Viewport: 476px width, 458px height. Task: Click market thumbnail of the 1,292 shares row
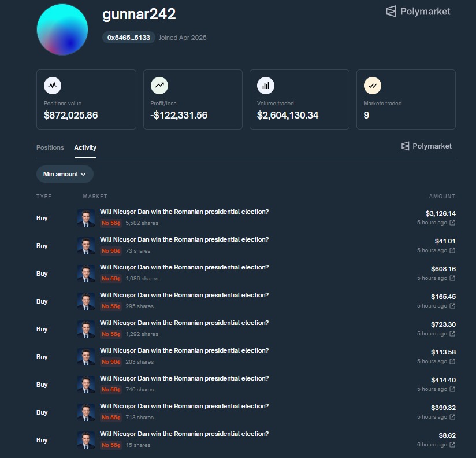click(x=86, y=329)
